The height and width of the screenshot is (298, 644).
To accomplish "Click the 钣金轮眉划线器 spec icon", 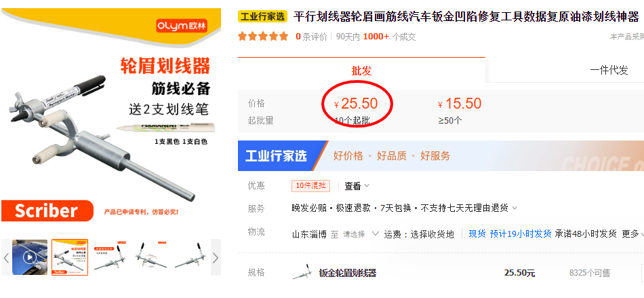I will tap(302, 272).
